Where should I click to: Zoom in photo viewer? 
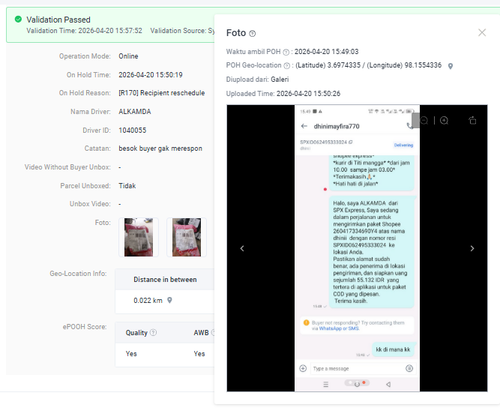click(x=444, y=120)
